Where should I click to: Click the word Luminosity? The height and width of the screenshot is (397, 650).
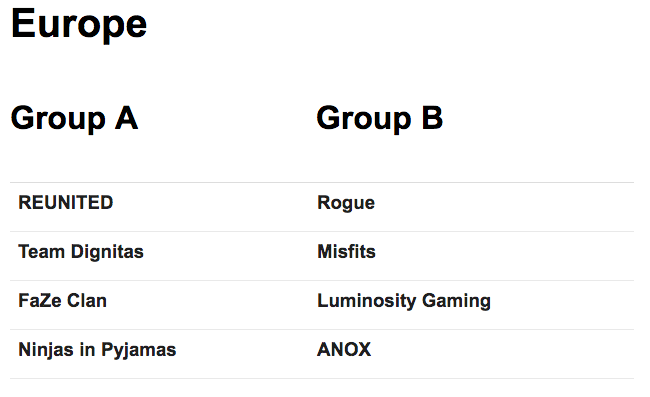(x=366, y=301)
